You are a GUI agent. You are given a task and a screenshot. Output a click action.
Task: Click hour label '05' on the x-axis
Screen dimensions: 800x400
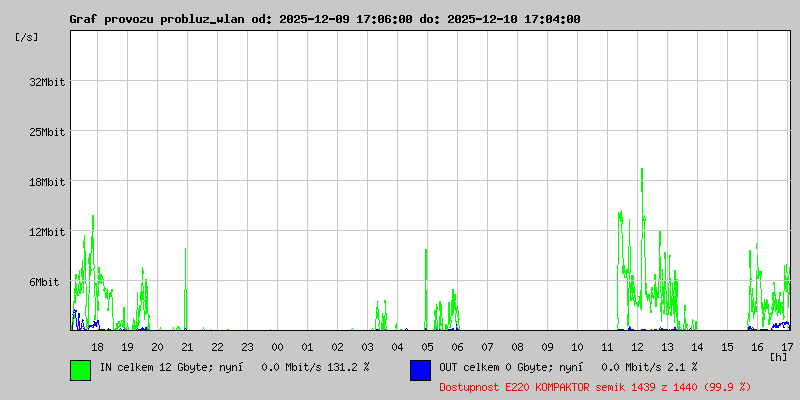point(428,347)
